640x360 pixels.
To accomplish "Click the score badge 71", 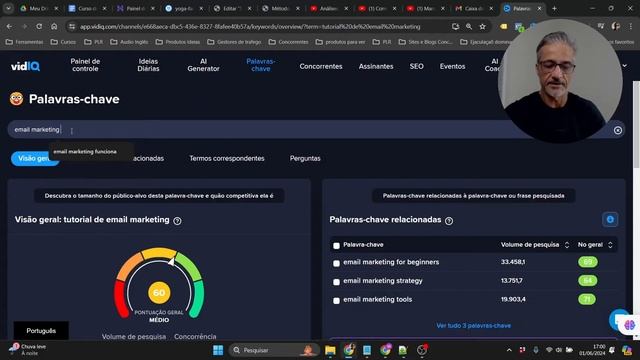I will 587,300.
